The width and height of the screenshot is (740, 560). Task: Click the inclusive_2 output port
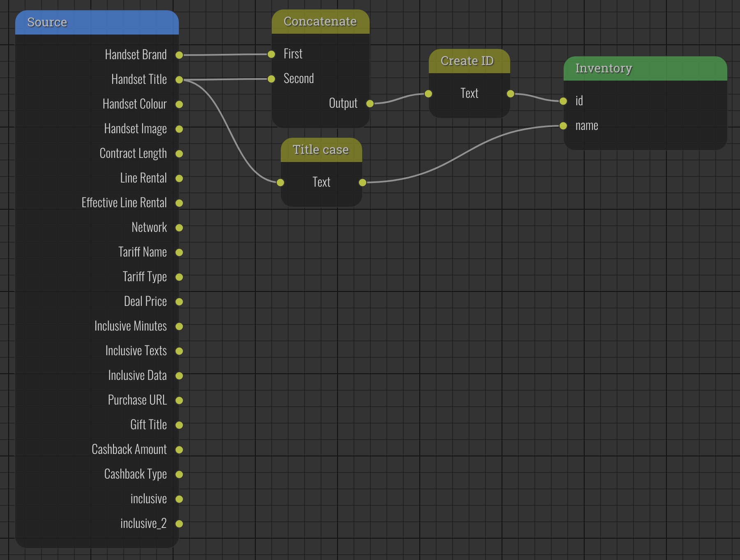179,523
